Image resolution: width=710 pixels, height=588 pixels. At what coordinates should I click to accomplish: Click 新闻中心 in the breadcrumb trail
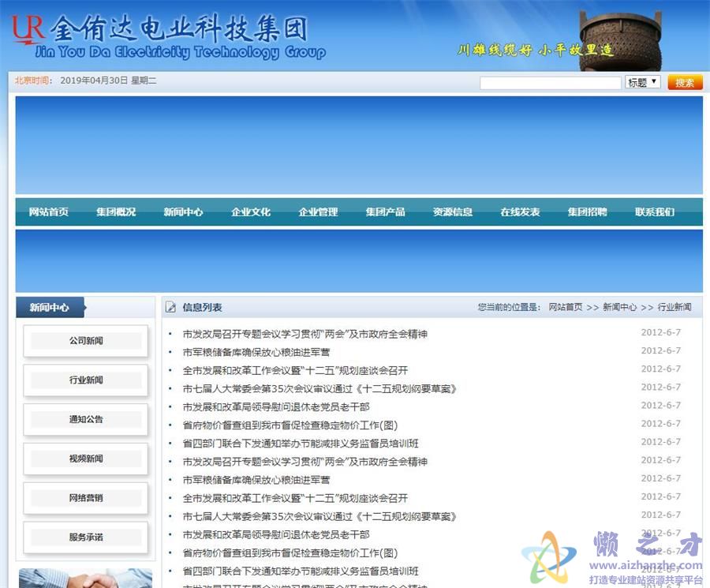tap(619, 307)
